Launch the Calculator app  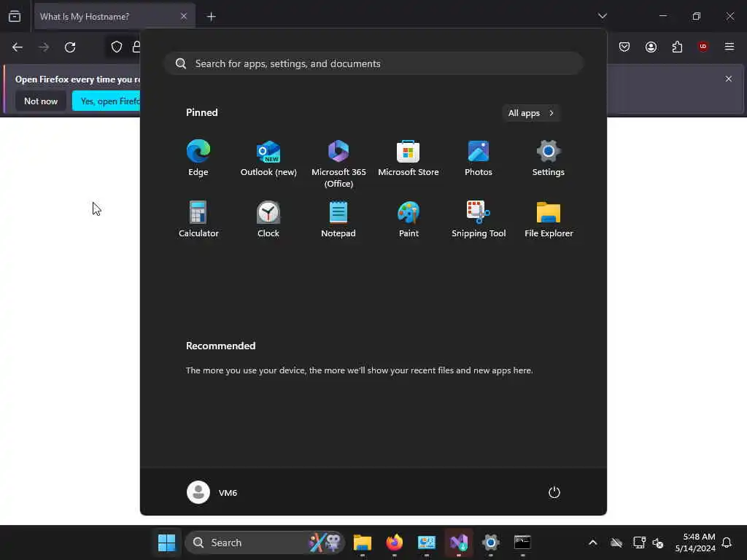pyautogui.click(x=198, y=219)
